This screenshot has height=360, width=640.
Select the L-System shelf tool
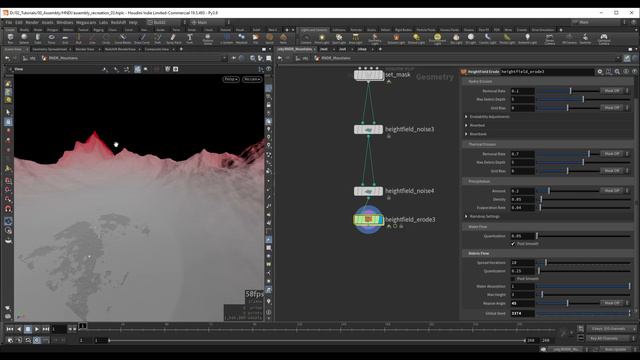227,38
